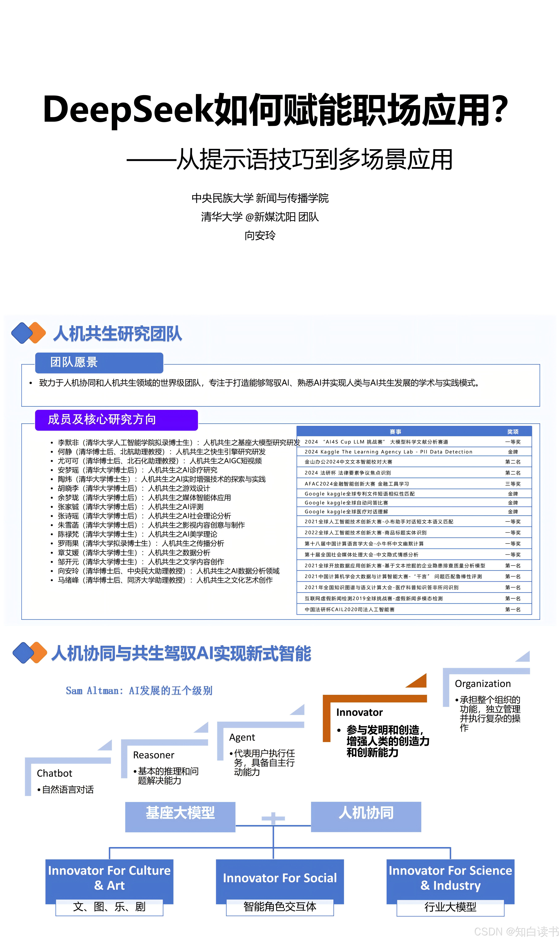This screenshot has height=941, width=560.
Task: Select the orange Innovator level heading
Action: (x=359, y=712)
